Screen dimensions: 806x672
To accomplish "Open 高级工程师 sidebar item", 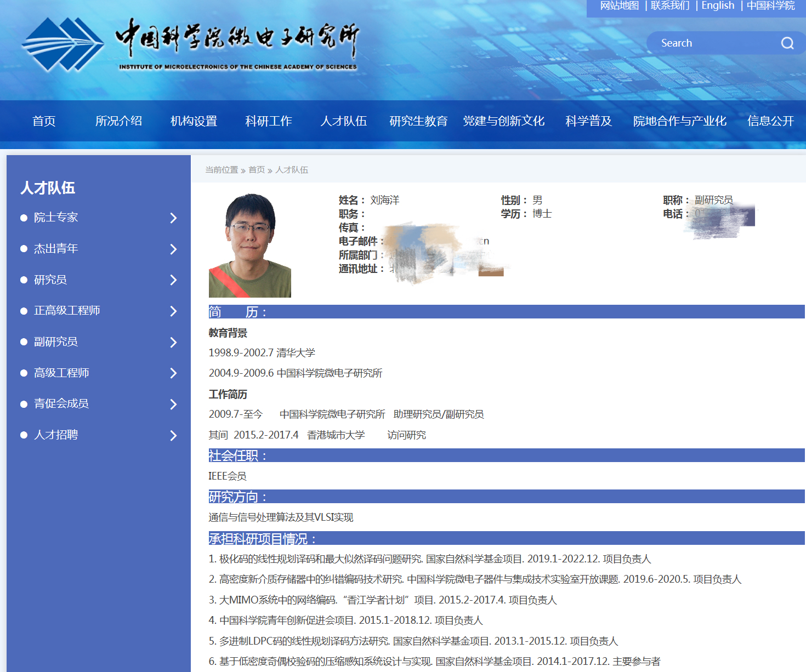I will (61, 373).
